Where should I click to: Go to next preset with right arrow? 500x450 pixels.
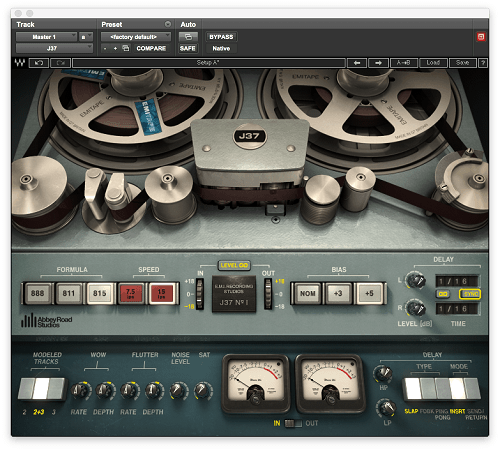[x=378, y=63]
